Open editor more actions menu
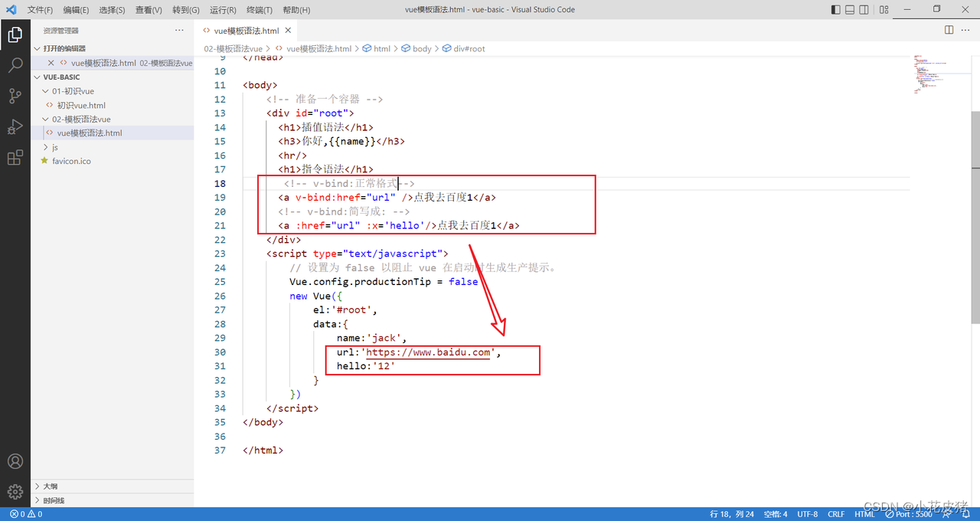The height and width of the screenshot is (521, 980). coord(966,31)
